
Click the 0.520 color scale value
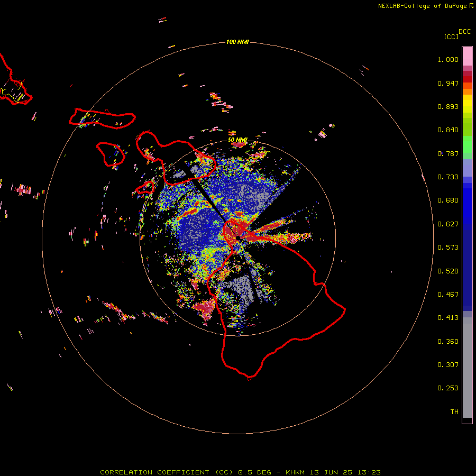click(448, 271)
